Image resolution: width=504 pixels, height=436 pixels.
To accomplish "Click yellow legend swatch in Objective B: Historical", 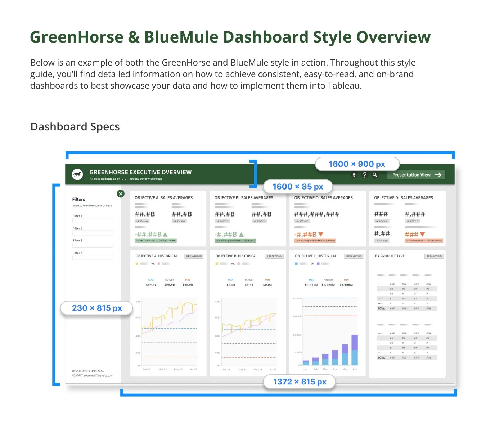I will pyautogui.click(x=217, y=264).
